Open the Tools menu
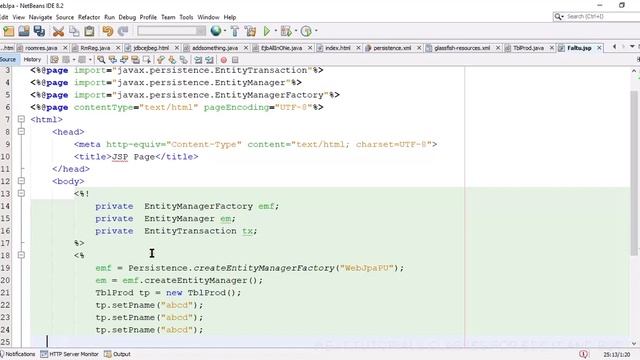The image size is (640, 360). coord(186,17)
